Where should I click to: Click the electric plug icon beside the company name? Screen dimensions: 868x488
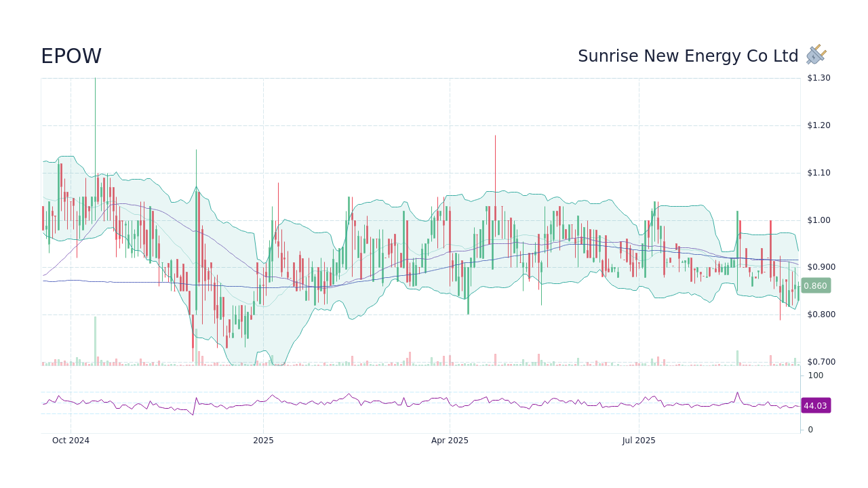pyautogui.click(x=814, y=54)
